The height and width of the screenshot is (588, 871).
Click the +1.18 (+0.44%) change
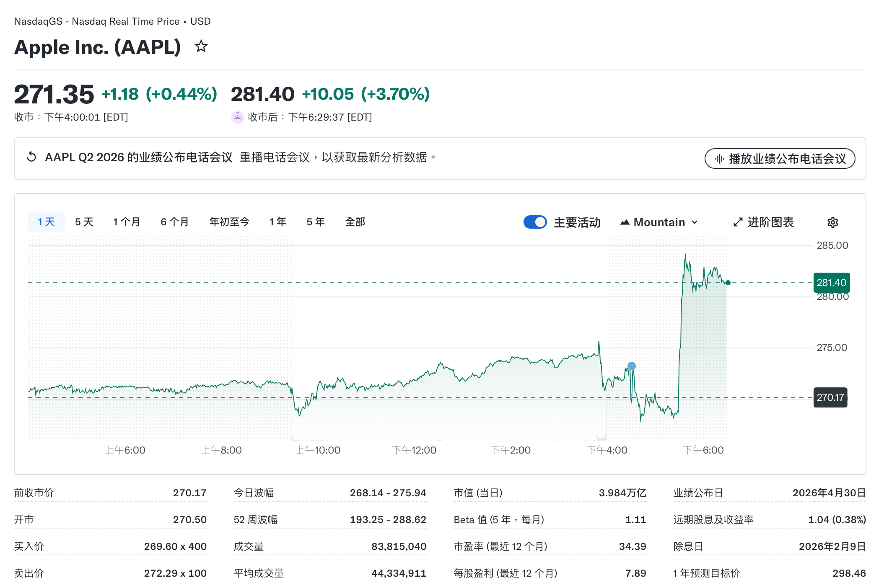[159, 94]
